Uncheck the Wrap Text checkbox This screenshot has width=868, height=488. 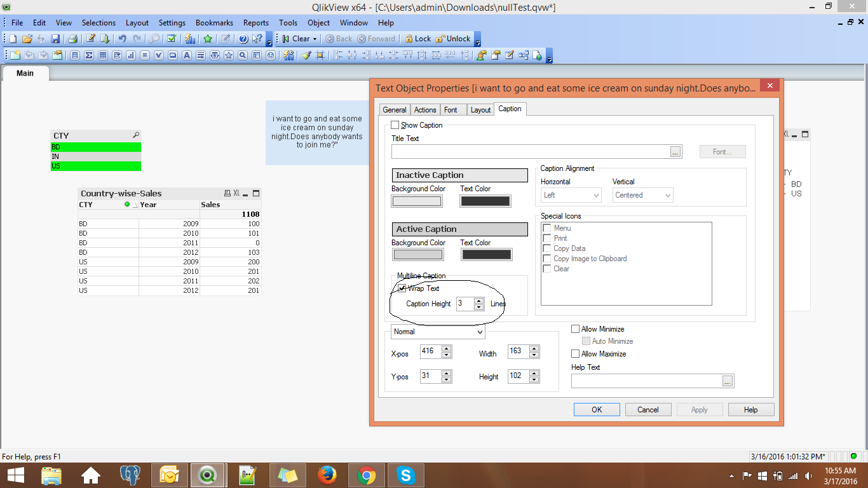(402, 288)
